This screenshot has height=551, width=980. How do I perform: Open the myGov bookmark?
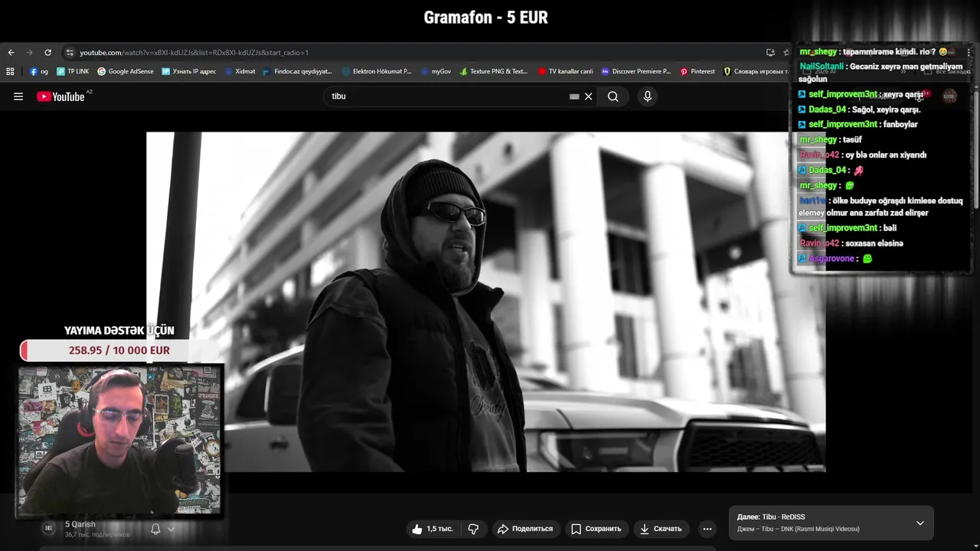[436, 71]
